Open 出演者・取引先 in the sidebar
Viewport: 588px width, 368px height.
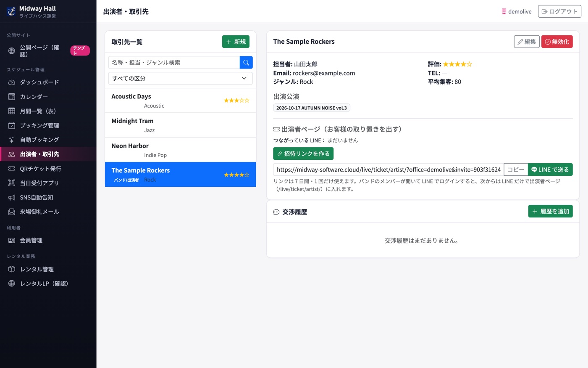(x=48, y=154)
